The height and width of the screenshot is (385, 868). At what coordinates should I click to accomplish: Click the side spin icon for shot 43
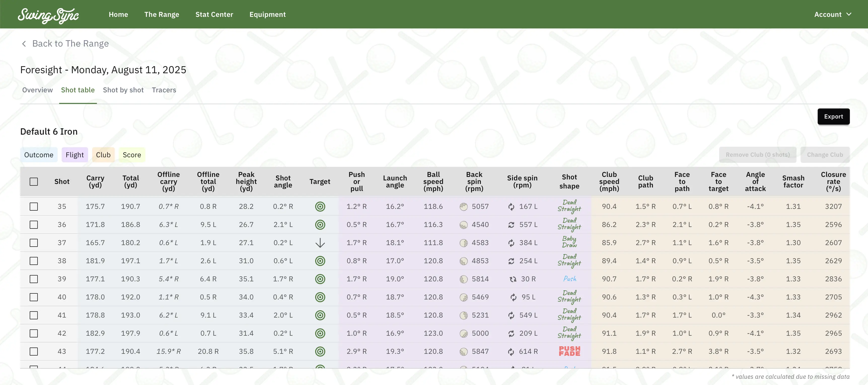pyautogui.click(x=511, y=352)
